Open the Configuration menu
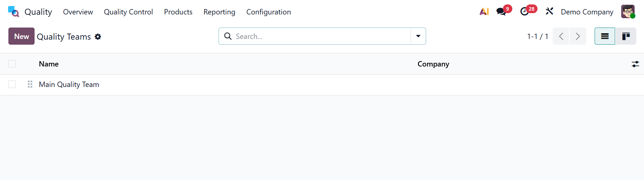 [x=268, y=12]
